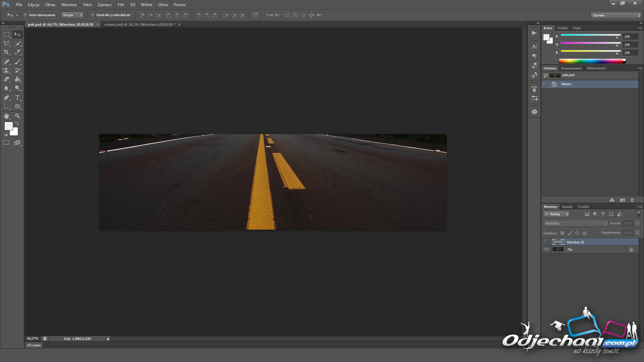
Task: Select the Healing Brush tool
Action: (x=6, y=62)
